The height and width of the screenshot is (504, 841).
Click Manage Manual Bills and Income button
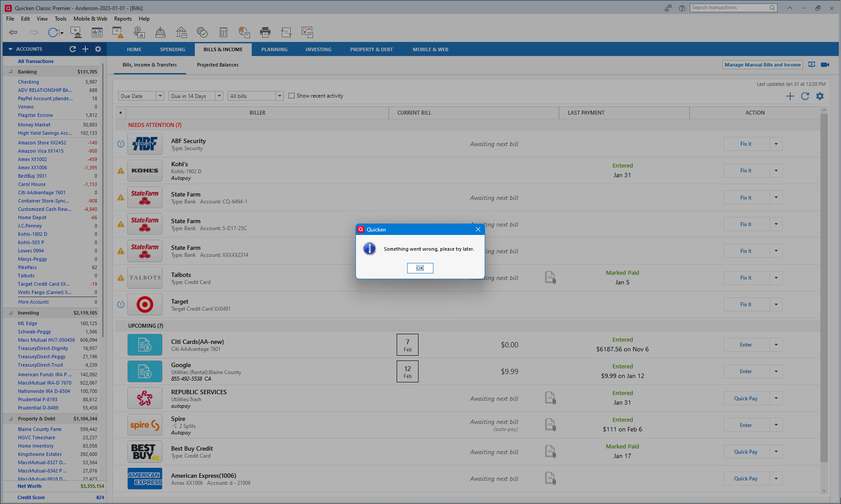[x=762, y=65]
